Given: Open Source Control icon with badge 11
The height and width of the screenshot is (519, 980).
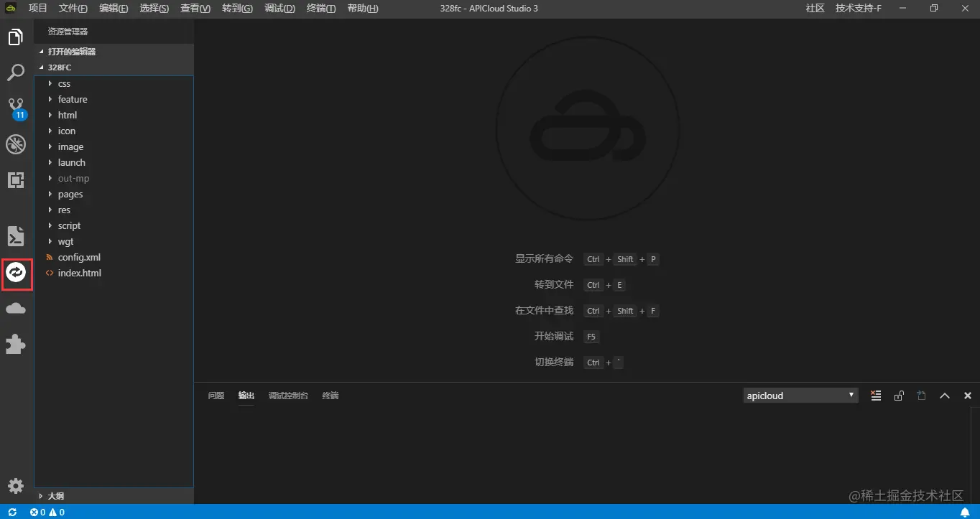Looking at the screenshot, I should point(17,109).
